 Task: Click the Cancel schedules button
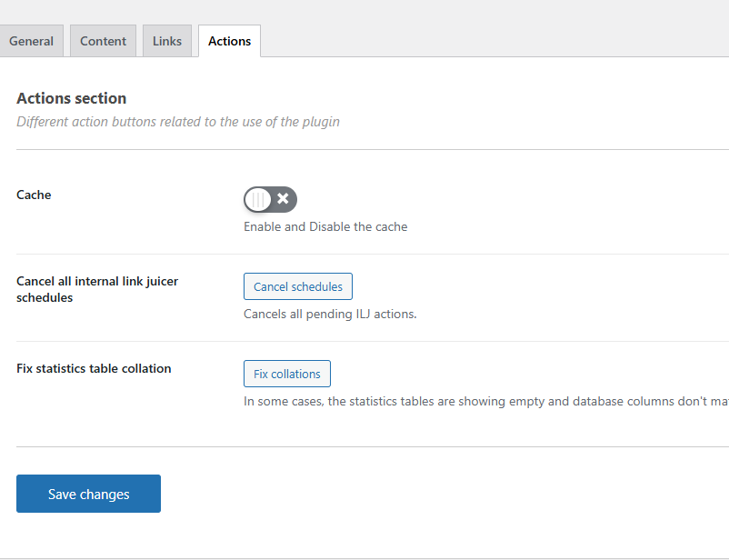pyautogui.click(x=298, y=286)
